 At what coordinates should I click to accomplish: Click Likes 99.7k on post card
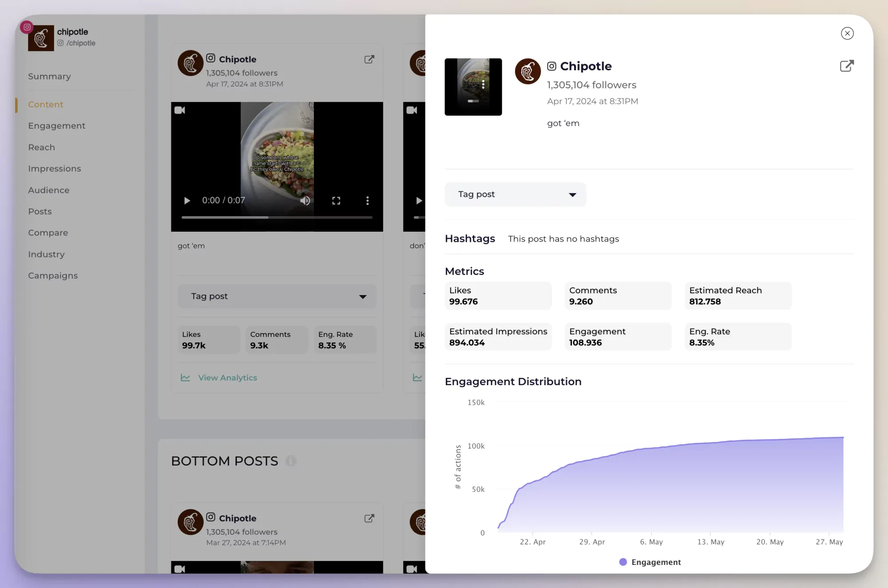pyautogui.click(x=209, y=340)
